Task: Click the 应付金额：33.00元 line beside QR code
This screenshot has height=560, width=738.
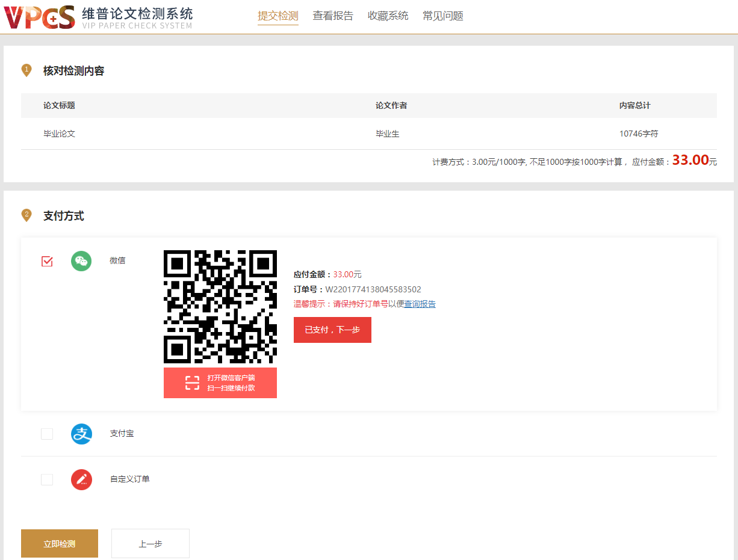Action: click(327, 274)
